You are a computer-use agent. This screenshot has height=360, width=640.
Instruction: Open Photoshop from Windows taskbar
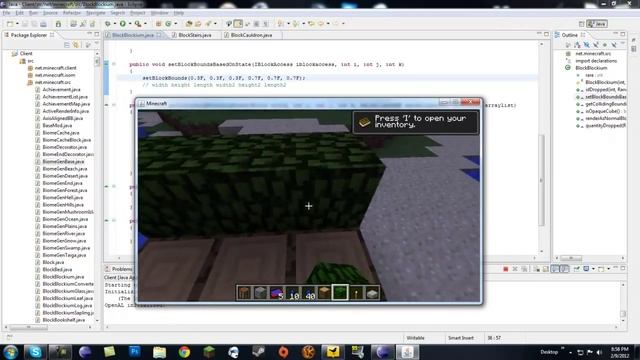135,352
